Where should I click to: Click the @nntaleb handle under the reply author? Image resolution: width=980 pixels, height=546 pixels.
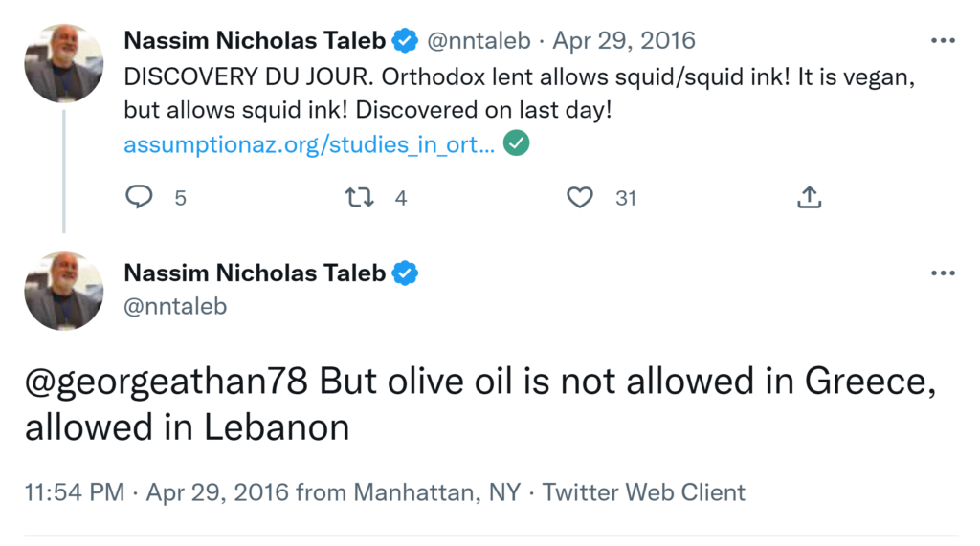(x=175, y=307)
